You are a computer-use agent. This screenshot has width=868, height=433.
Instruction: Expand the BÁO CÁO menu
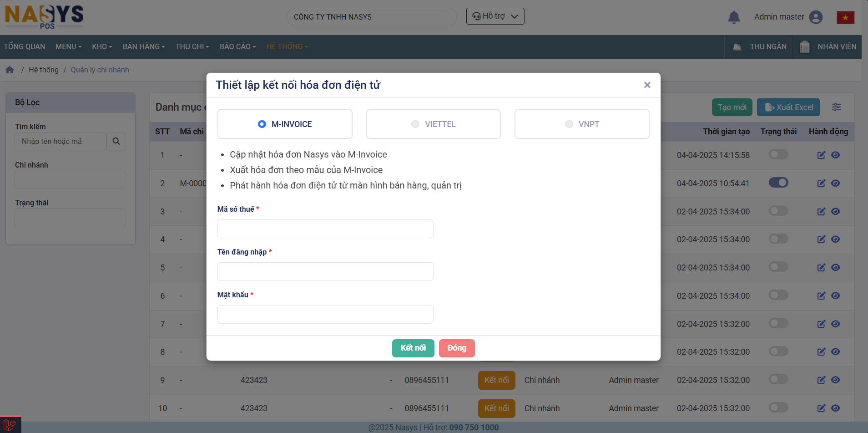point(238,46)
